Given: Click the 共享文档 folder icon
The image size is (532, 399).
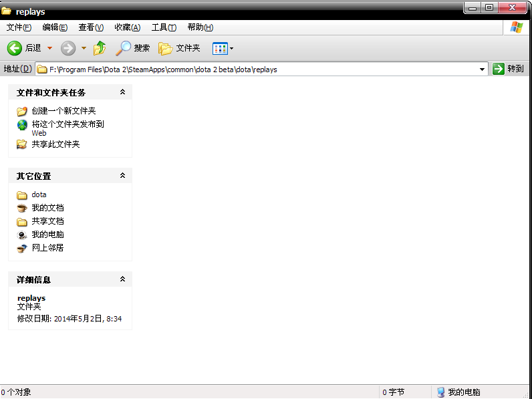Looking at the screenshot, I should tap(22, 222).
